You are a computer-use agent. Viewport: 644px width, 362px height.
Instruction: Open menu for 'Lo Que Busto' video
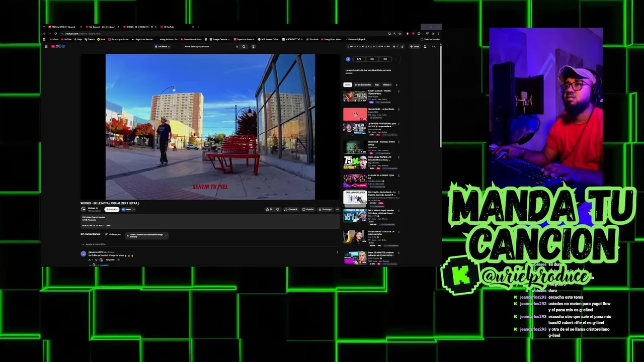pos(398,109)
